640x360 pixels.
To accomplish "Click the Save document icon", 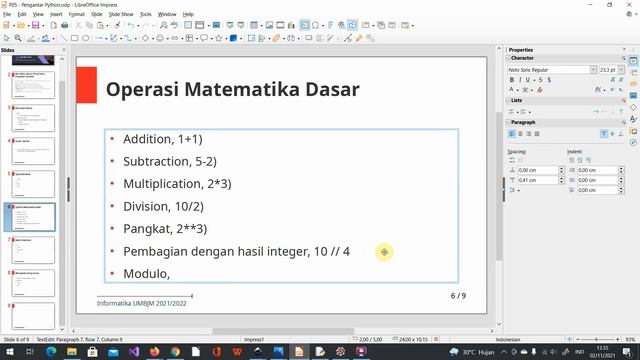I will (36, 25).
